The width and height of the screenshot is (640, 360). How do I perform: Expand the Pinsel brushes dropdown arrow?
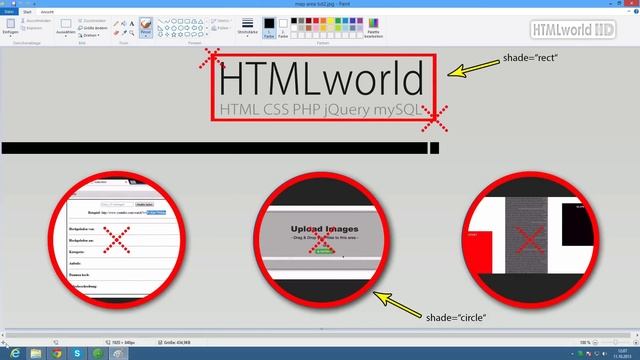pos(146,36)
